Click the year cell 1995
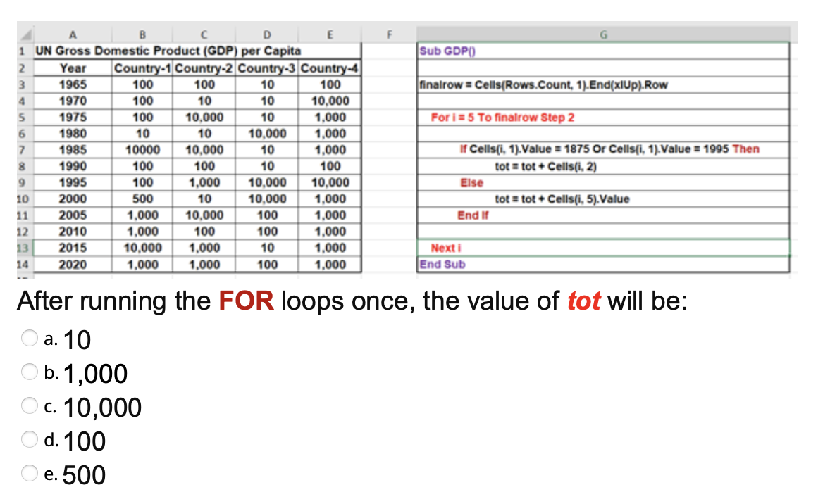 pos(73,182)
